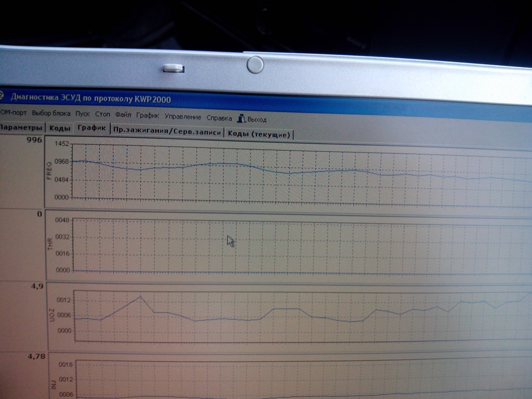Open the Коды (текущие) tab
Screen dimensions: 532x399
(x=259, y=134)
